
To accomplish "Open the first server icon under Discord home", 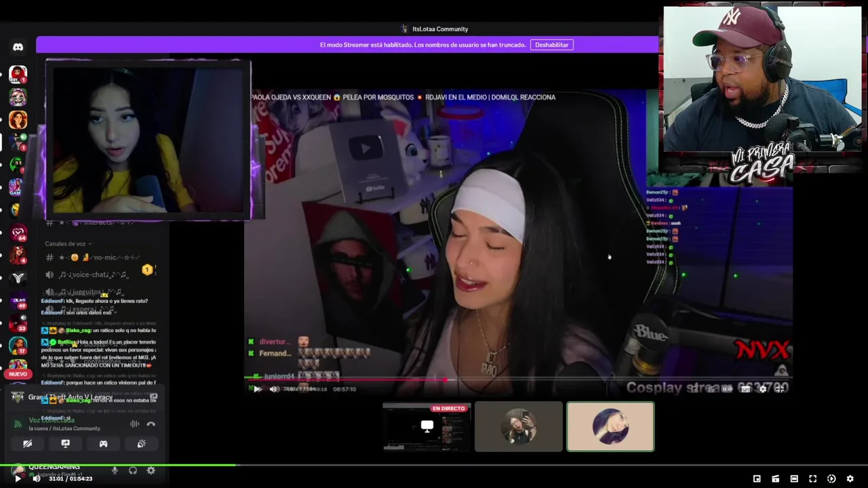I will point(18,75).
